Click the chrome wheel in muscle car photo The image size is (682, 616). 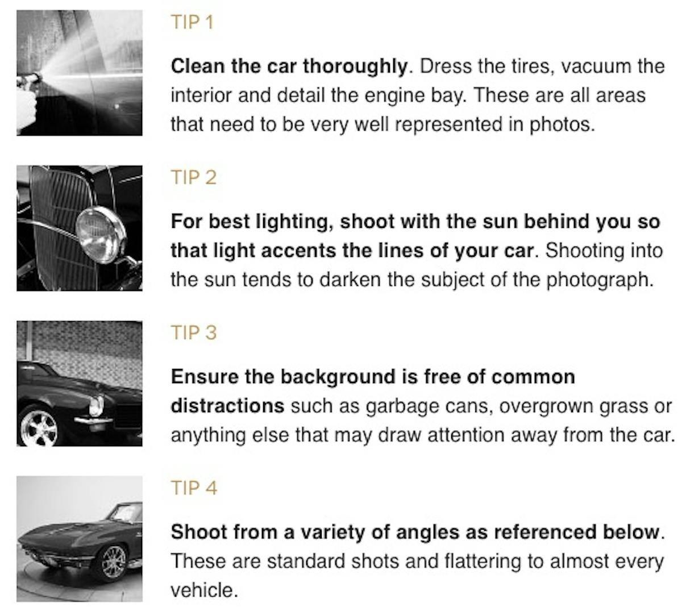(x=39, y=427)
